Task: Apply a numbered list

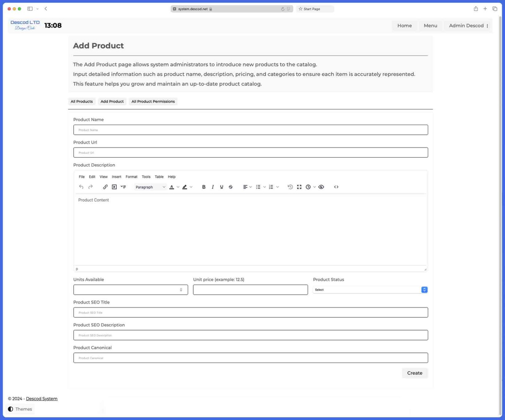Action: coord(271,187)
